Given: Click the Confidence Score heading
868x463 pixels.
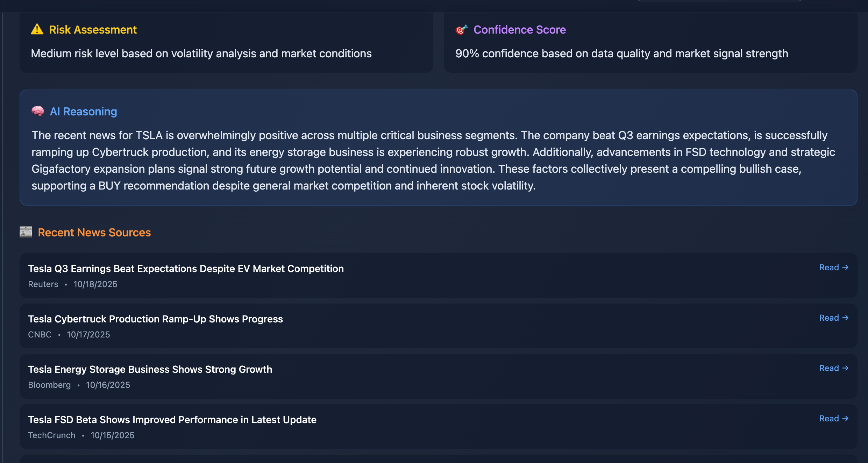Looking at the screenshot, I should point(519,30).
